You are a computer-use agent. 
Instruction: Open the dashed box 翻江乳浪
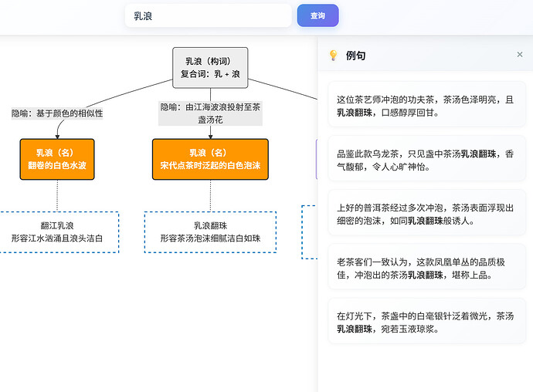tap(57, 231)
